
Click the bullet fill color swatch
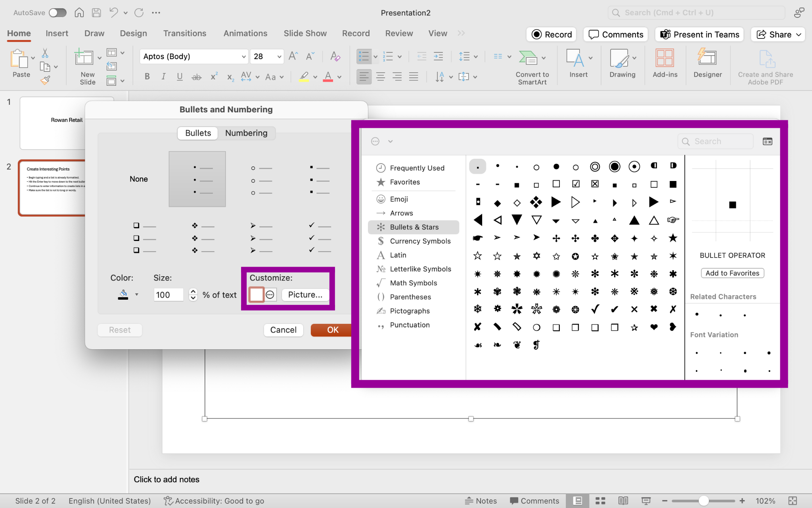123,294
